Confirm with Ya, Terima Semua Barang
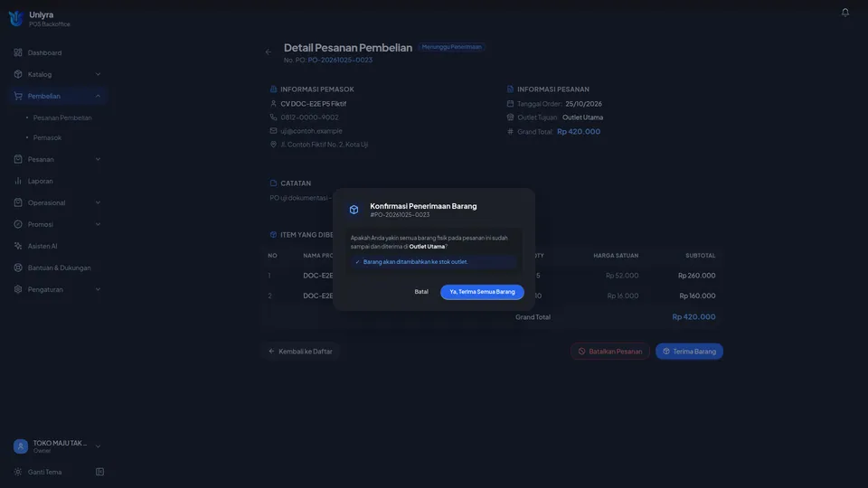 [482, 292]
